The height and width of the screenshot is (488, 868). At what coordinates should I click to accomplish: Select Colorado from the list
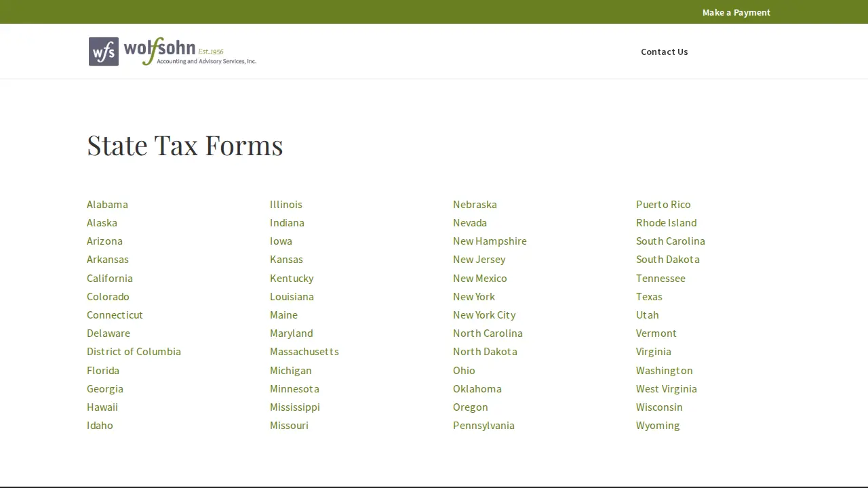click(x=108, y=296)
